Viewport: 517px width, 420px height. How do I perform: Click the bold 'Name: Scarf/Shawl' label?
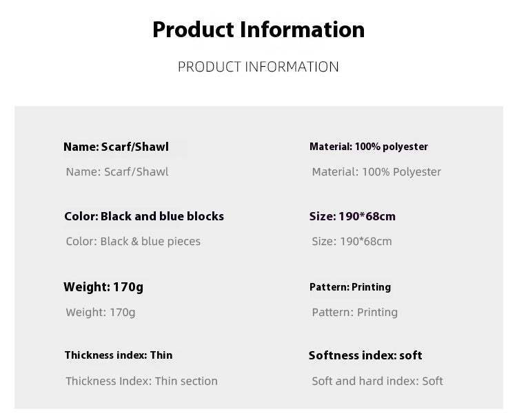pos(116,147)
